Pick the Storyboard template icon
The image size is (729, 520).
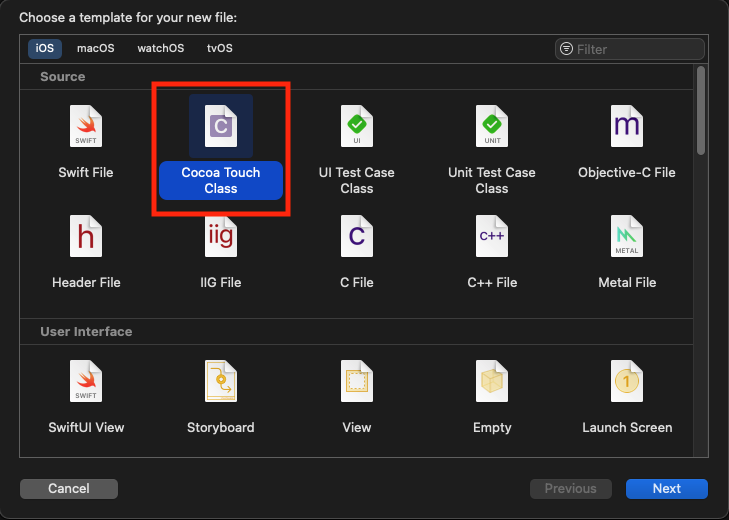(221, 381)
